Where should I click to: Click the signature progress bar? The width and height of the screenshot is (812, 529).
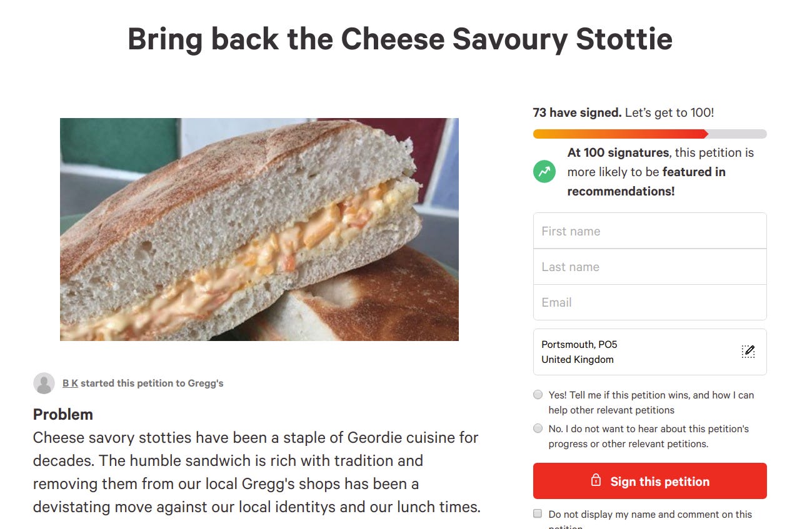click(650, 134)
